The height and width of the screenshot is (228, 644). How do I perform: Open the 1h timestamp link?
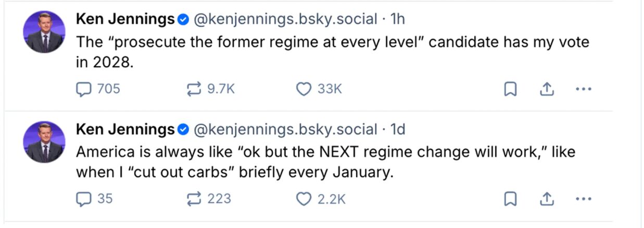[x=397, y=20]
